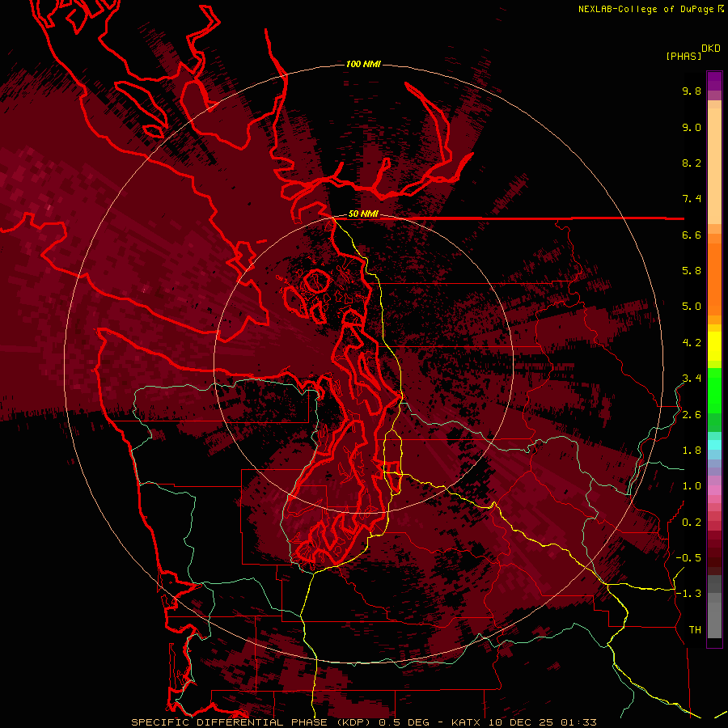Click the 50 NMI range ring label
Viewport: 728px width, 728px height.
(x=363, y=214)
